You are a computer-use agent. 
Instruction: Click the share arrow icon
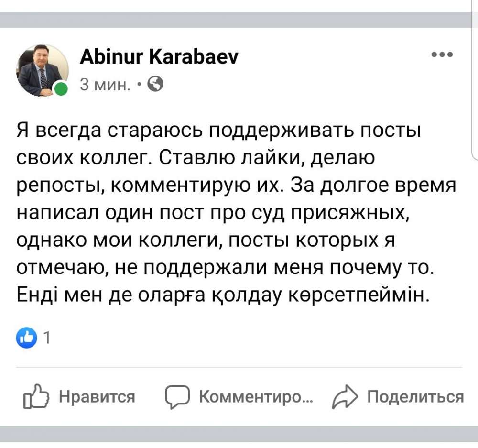tap(345, 397)
